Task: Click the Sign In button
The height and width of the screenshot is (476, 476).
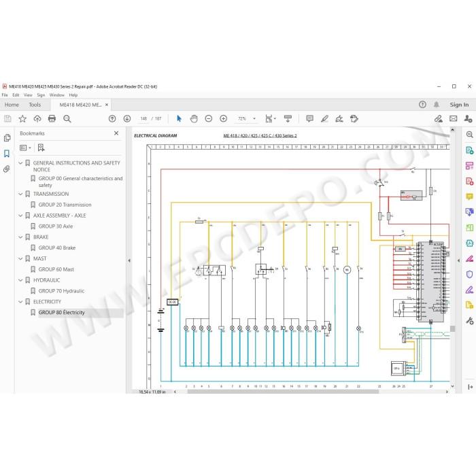Action: pos(459,105)
